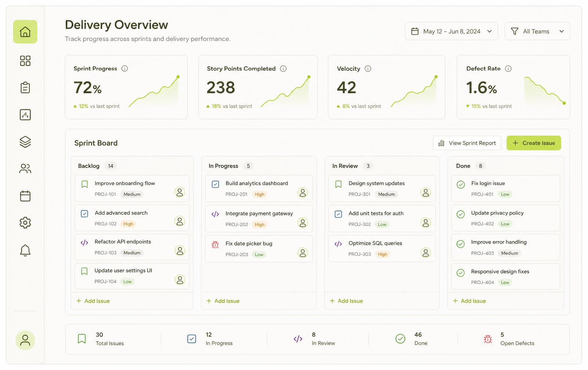588x370 pixels.
Task: Click code icon on Refactor API endpoints
Action: (x=84, y=243)
